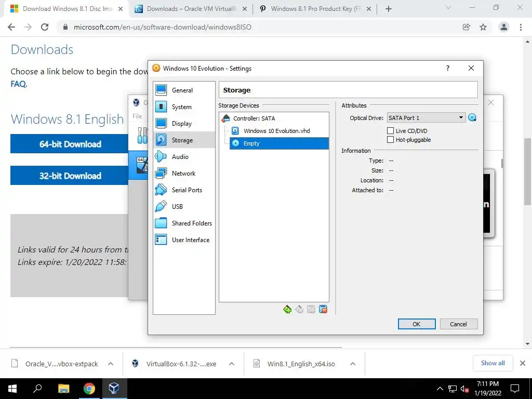Click the remove attachment icon below storage list
Image resolution: width=532 pixels, height=399 pixels.
coord(323,309)
